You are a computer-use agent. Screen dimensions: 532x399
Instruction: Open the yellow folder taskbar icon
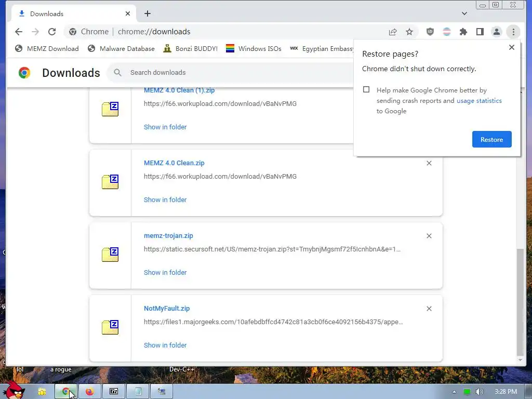pyautogui.click(x=42, y=392)
